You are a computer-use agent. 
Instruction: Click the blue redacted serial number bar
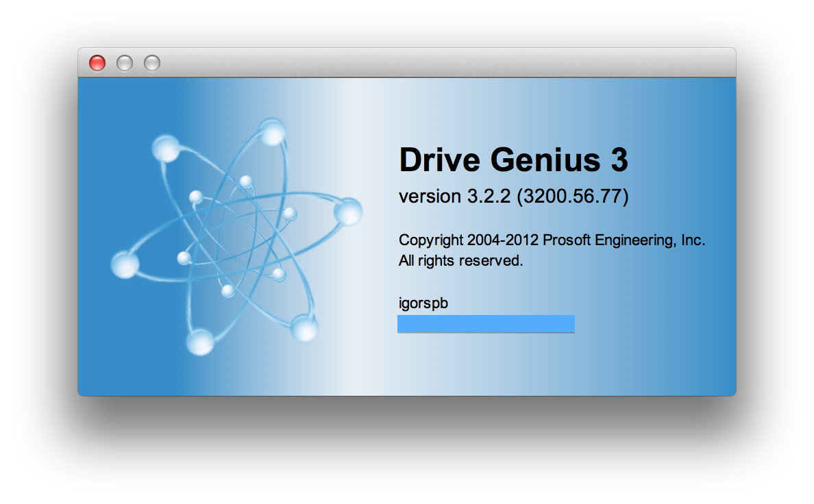486,324
